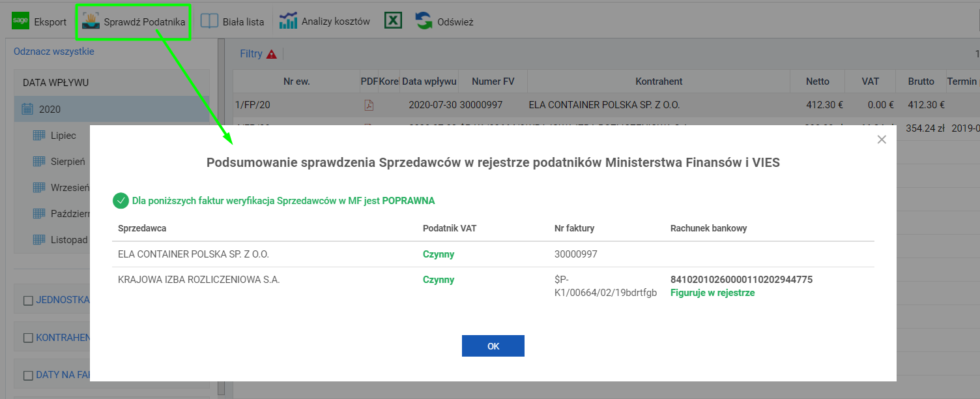The width and height of the screenshot is (980, 399).
Task: Click the Czynny status for KRAJOWA IZBA
Action: tap(439, 280)
